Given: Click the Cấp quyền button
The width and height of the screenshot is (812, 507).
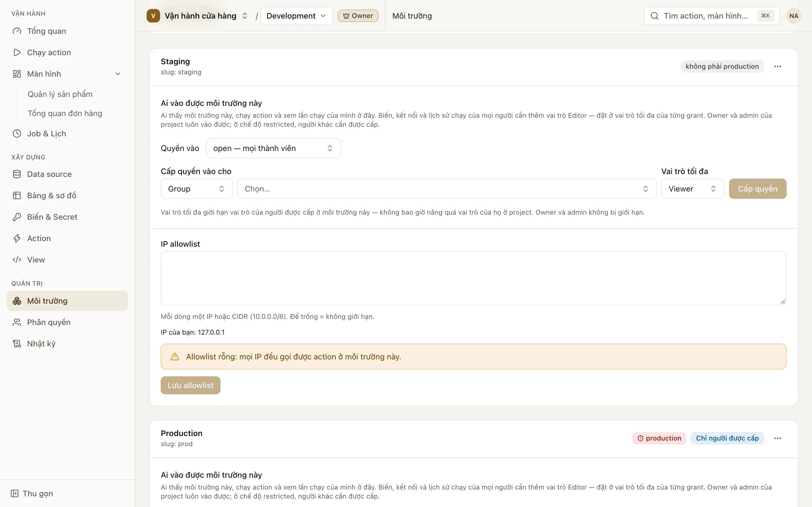Looking at the screenshot, I should pyautogui.click(x=757, y=189).
